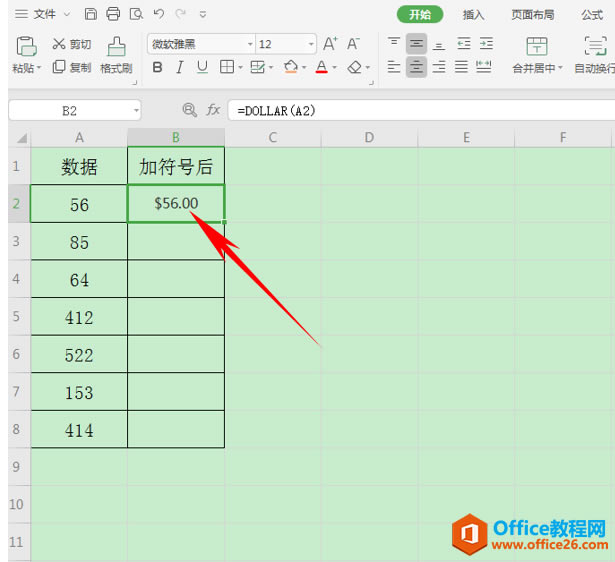Switch to 开始 tab
The image size is (615, 562).
click(420, 15)
